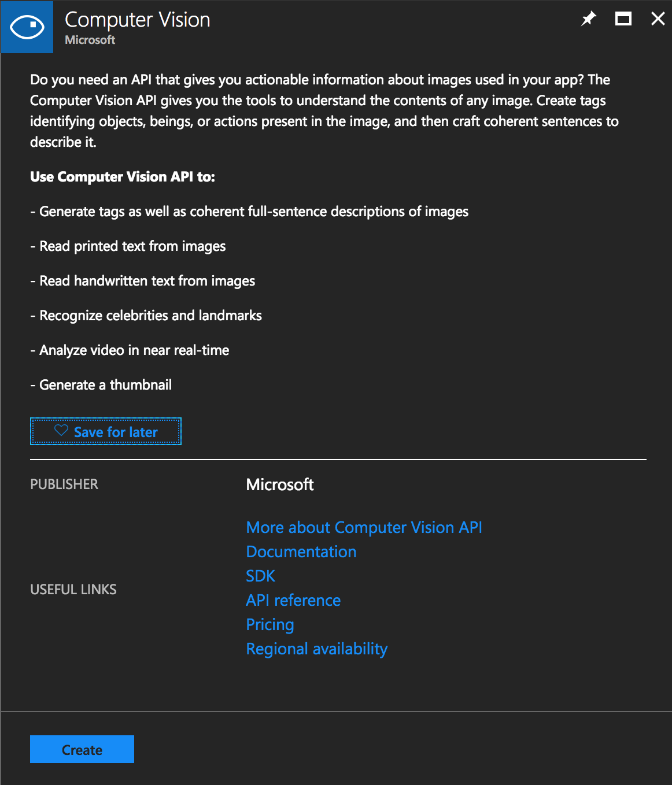Click 'Read printed text from images' line
The width and height of the screenshot is (672, 785).
click(x=128, y=246)
